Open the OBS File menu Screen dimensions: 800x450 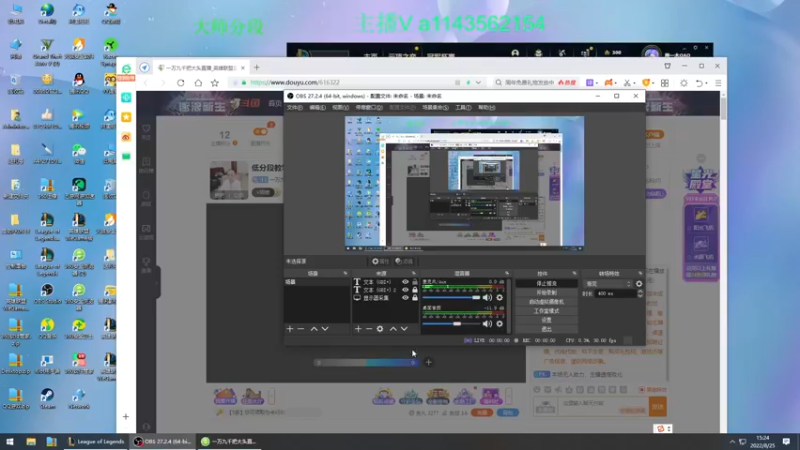(x=294, y=108)
